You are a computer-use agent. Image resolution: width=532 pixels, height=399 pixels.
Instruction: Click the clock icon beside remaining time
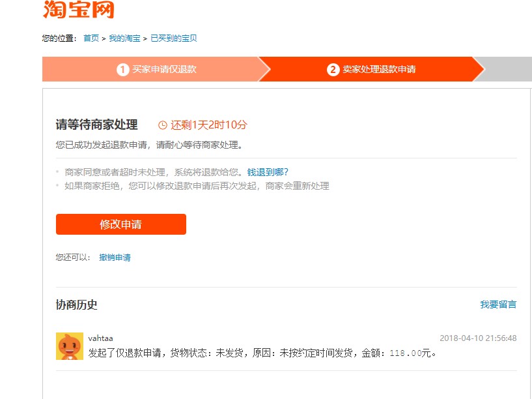pos(163,125)
